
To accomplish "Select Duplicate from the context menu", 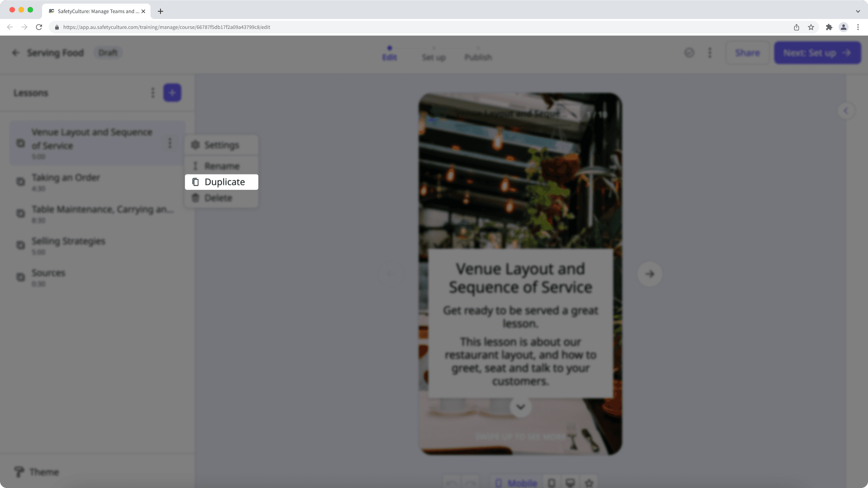I will click(224, 182).
